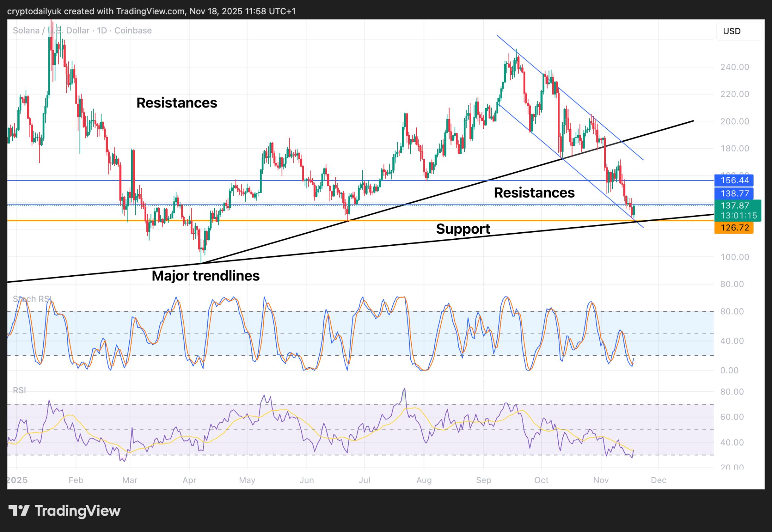The width and height of the screenshot is (772, 532).
Task: Click the cryptodailyuk TradingView.com header text
Action: point(151,11)
